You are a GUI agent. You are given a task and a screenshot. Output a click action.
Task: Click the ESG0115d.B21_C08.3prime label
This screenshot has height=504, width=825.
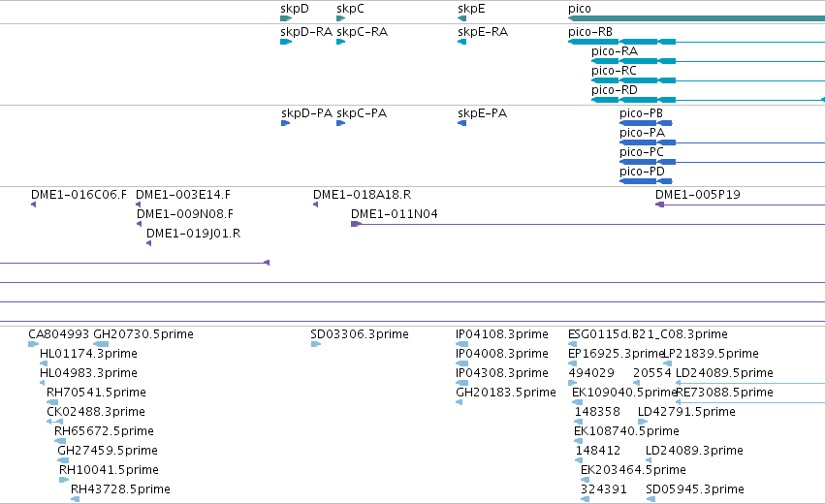[x=648, y=334]
